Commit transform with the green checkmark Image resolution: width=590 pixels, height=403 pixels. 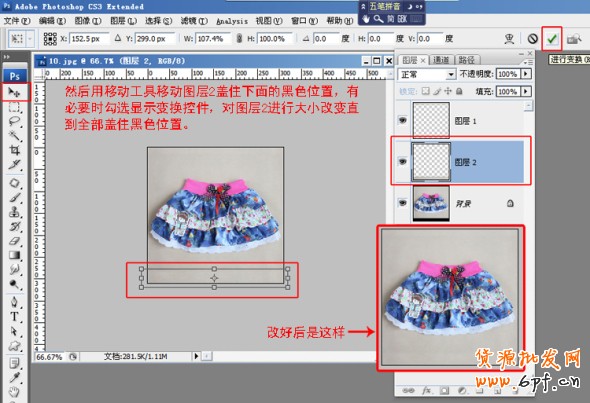[x=552, y=38]
